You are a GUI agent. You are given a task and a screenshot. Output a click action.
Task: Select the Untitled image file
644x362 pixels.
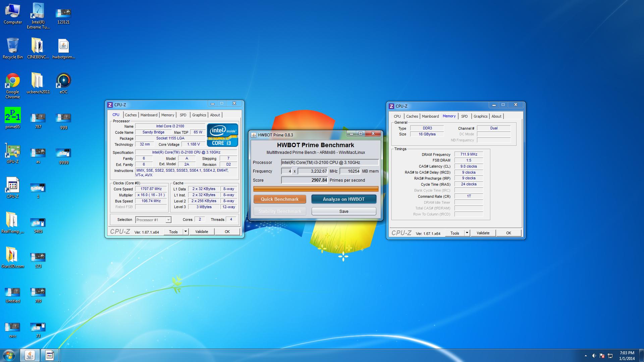click(13, 295)
